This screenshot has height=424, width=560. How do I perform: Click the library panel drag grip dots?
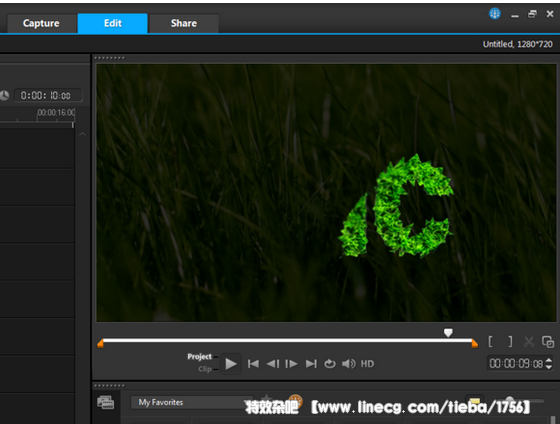point(109,386)
